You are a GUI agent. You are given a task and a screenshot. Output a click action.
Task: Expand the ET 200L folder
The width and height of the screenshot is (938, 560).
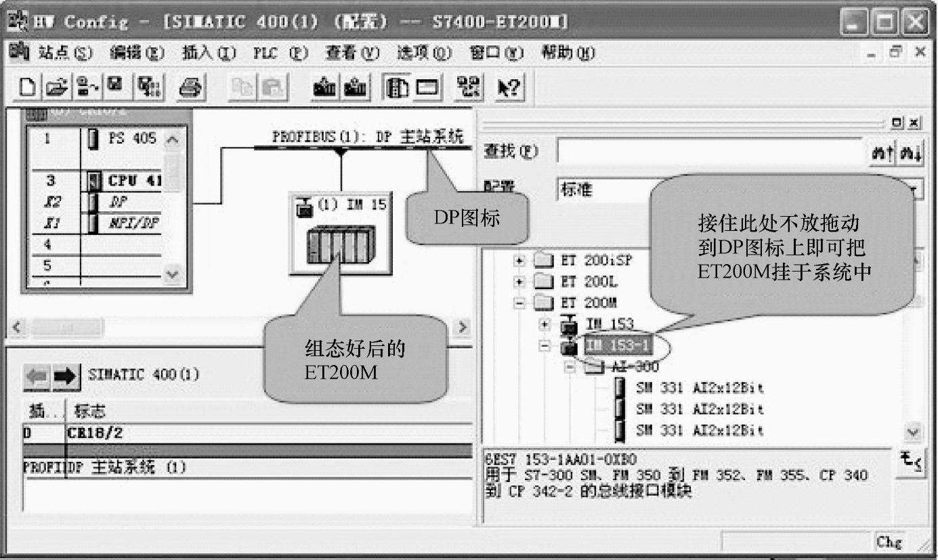(519, 282)
